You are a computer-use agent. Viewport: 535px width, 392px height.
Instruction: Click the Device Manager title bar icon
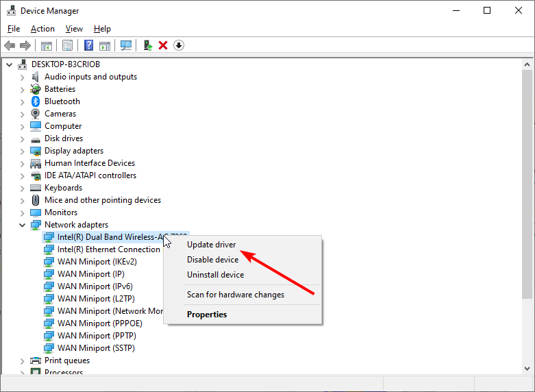tap(11, 10)
